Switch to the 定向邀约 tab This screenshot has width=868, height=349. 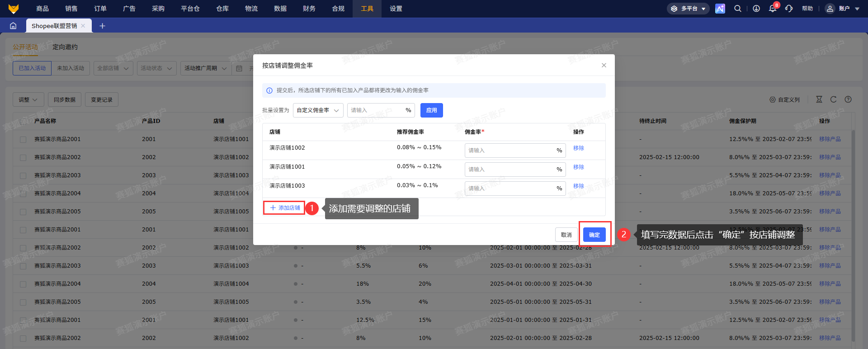[x=65, y=47]
